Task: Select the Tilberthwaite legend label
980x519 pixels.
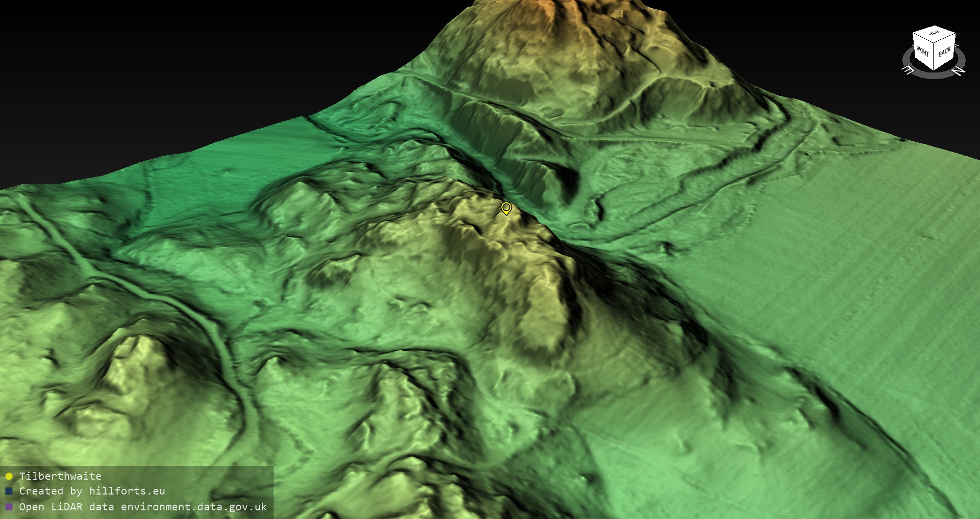Action: coord(60,476)
